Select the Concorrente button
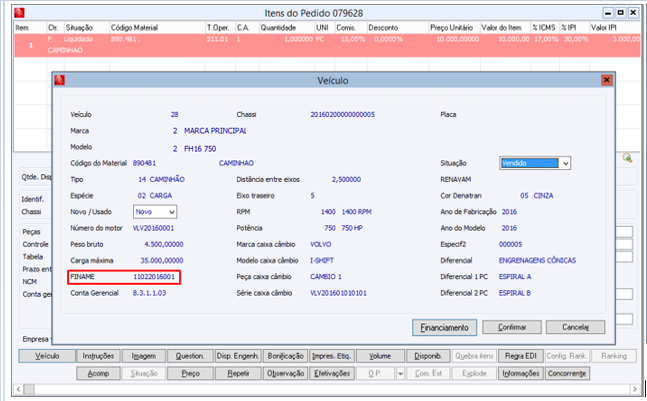Viewport: 647px width, 401px height. (x=569, y=373)
